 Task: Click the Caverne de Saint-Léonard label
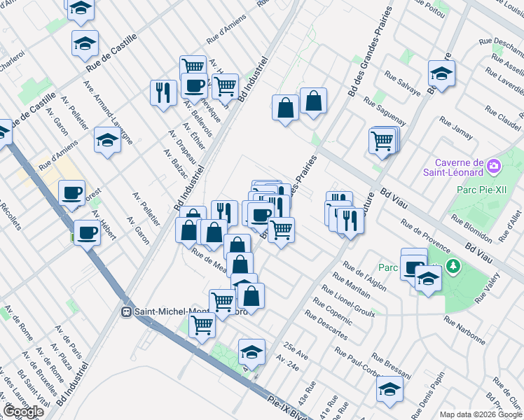(453, 167)
